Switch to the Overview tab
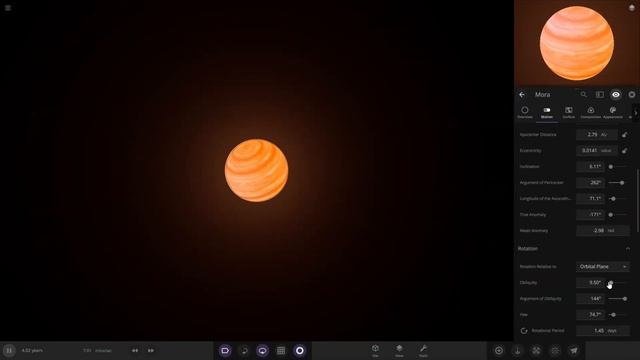 [525, 112]
